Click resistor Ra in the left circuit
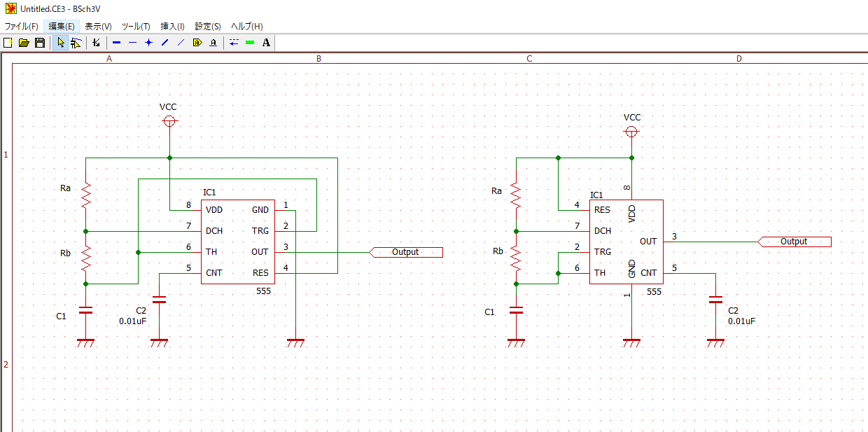This screenshot has width=868, height=432. 85,194
